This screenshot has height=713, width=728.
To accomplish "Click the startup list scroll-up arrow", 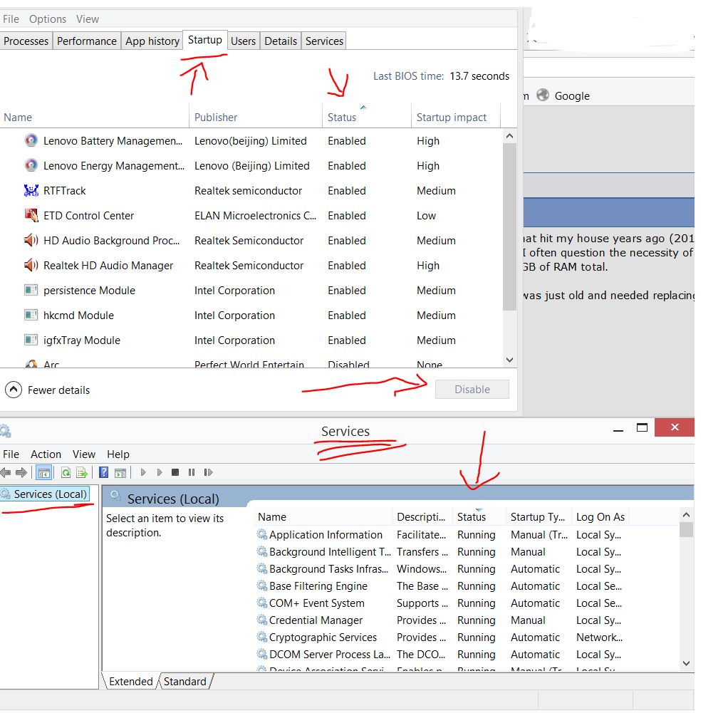I will [509, 136].
